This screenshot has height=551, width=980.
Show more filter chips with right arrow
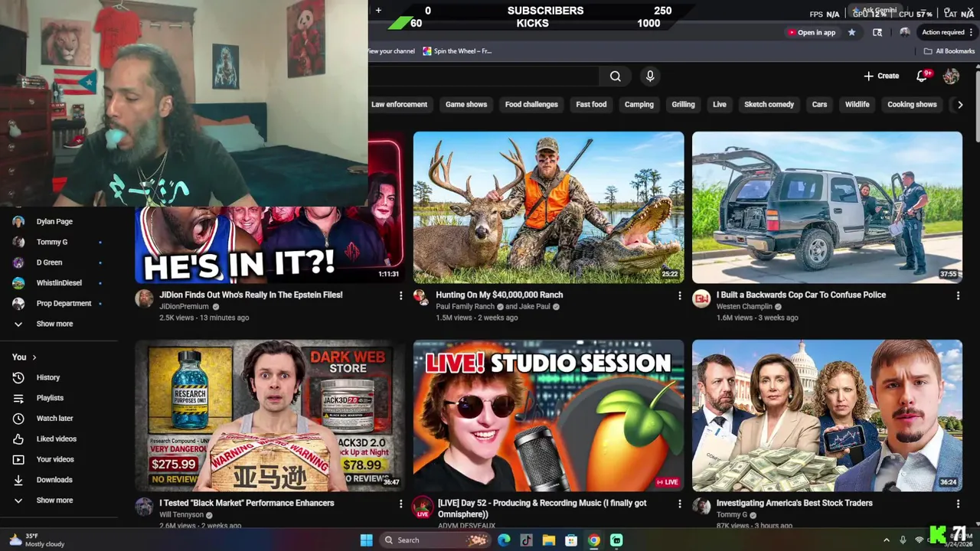coord(960,104)
